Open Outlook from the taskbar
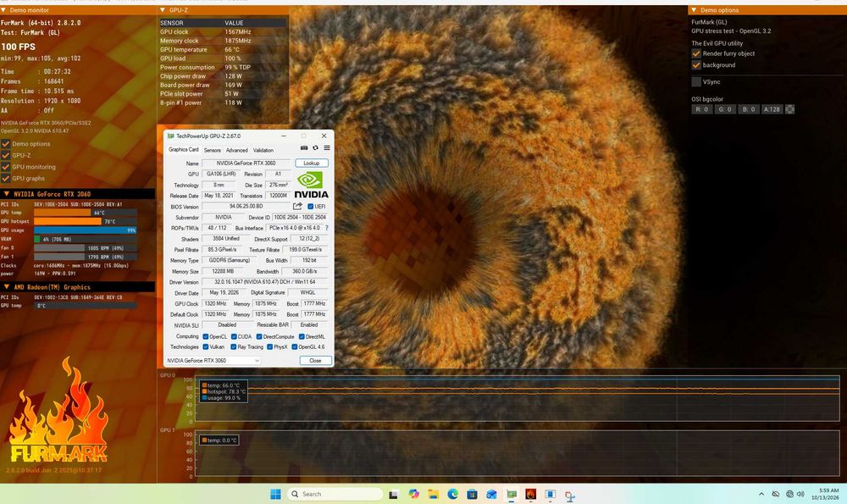The height and width of the screenshot is (504, 847). click(x=491, y=494)
